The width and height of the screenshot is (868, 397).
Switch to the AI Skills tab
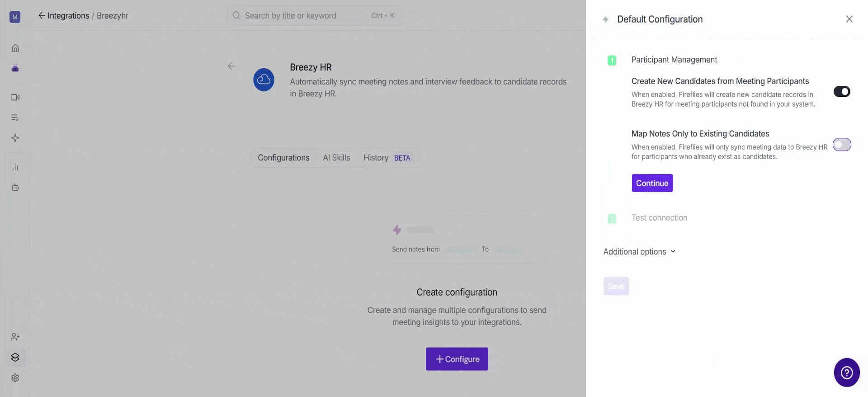coord(336,158)
